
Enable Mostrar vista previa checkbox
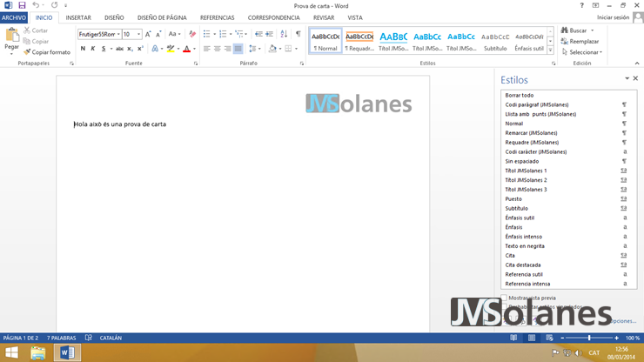[x=504, y=298]
